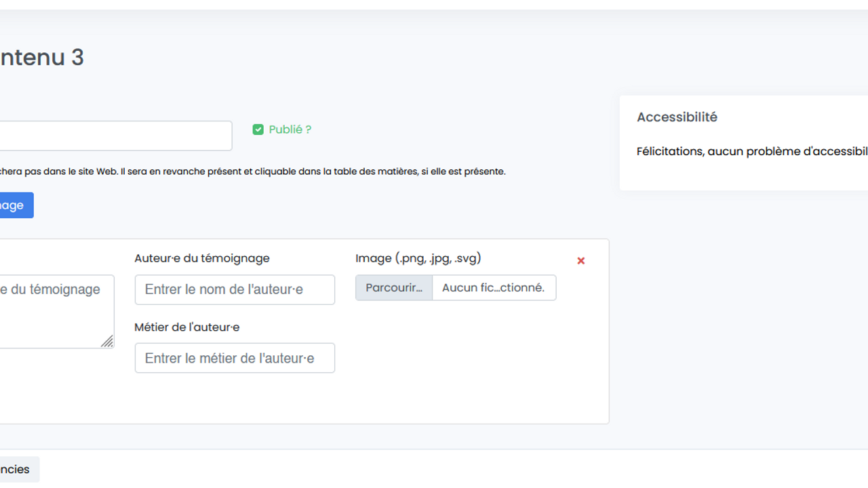Image resolution: width=868 pixels, height=488 pixels.
Task: Click the page heading ending in "ntenu 3"
Action: click(42, 58)
